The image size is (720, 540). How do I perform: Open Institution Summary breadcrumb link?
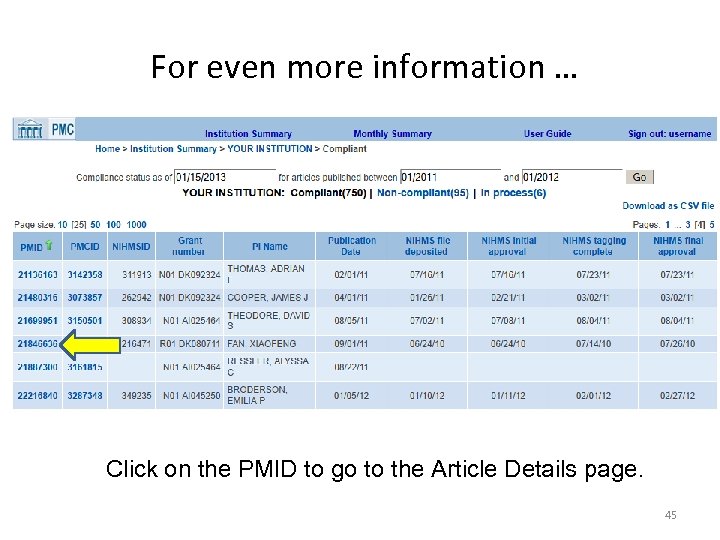coord(173,149)
